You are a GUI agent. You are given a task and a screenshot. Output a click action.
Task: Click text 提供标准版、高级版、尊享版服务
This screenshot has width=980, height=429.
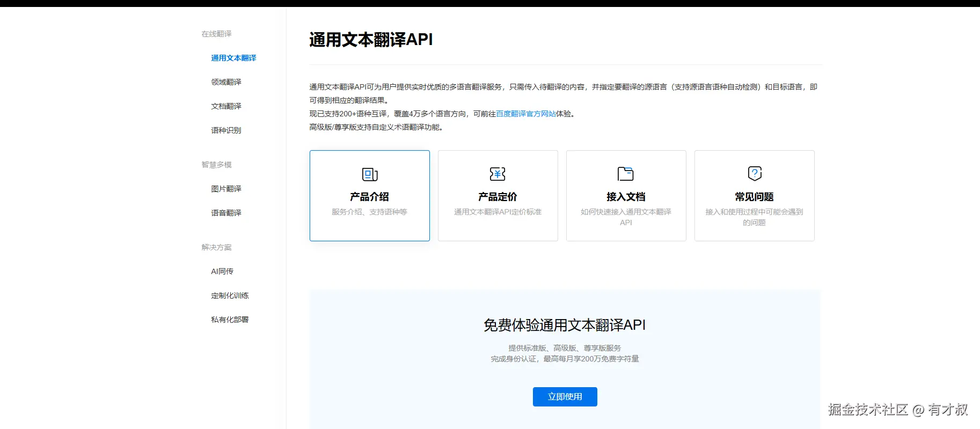click(565, 348)
